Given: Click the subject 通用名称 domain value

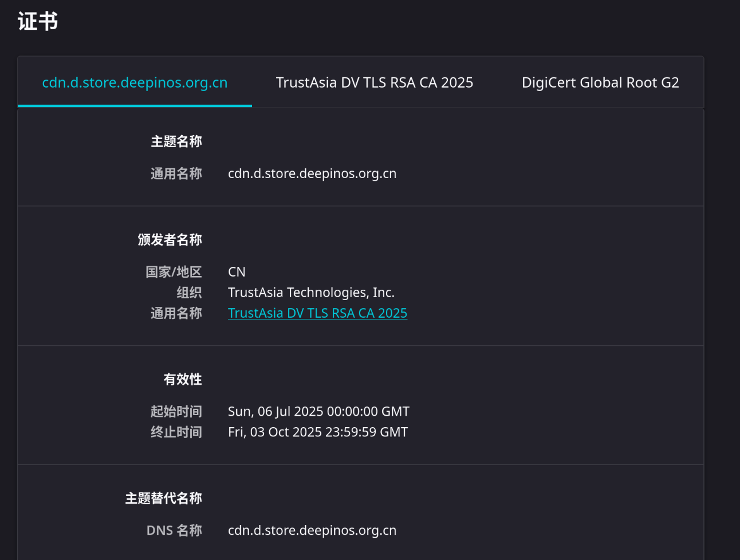Looking at the screenshot, I should 312,173.
